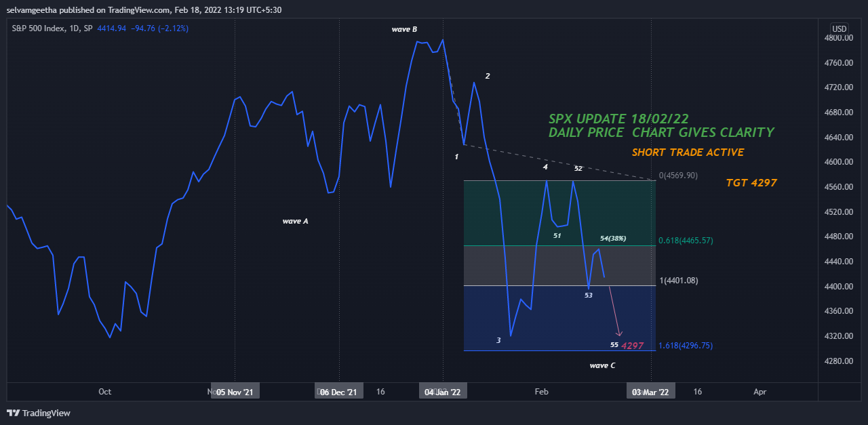Image resolution: width=868 pixels, height=425 pixels.
Task: Click the 4480.00 price axis label
Action: 837,237
